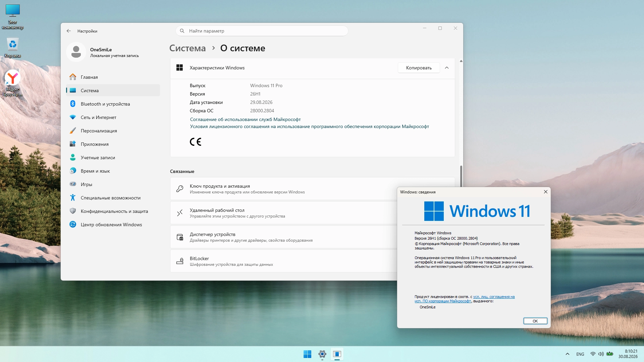Open the Start menu on taskbar

307,354
